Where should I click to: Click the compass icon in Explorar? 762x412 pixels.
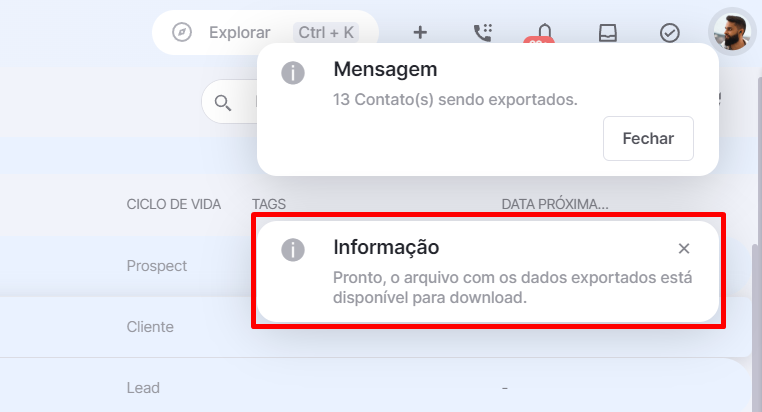(182, 33)
